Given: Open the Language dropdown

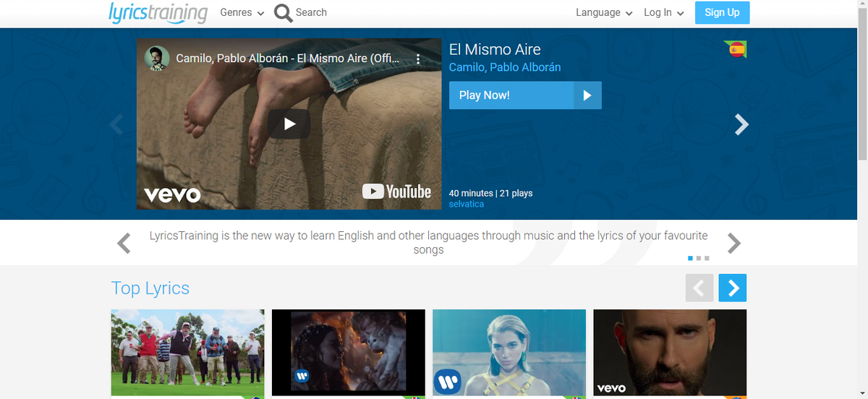Looking at the screenshot, I should point(604,12).
